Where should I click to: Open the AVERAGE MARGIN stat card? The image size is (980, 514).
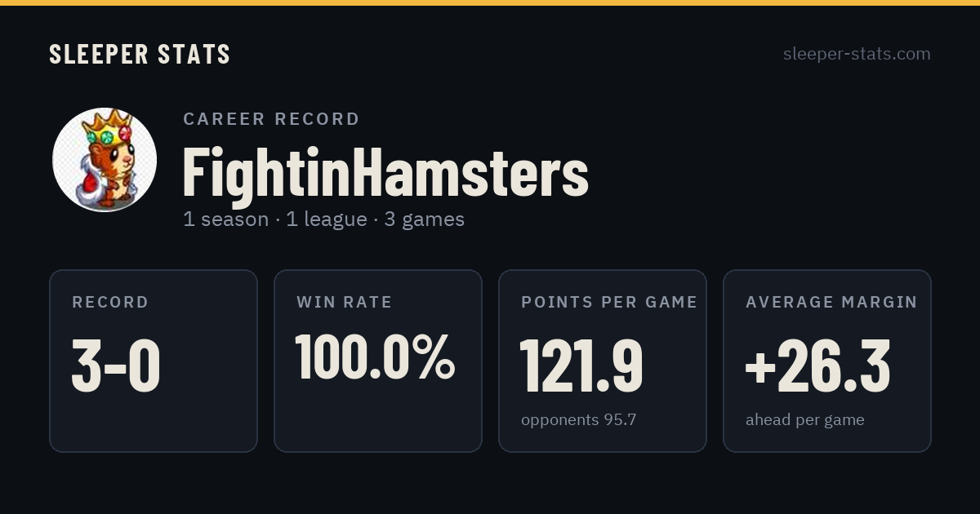(x=827, y=361)
